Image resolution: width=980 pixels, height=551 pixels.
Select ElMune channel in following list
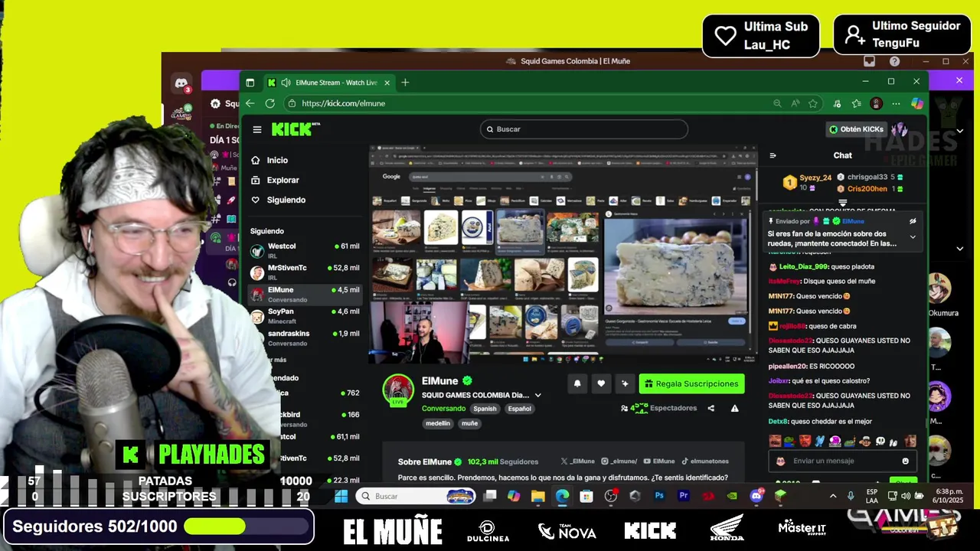[x=305, y=294]
